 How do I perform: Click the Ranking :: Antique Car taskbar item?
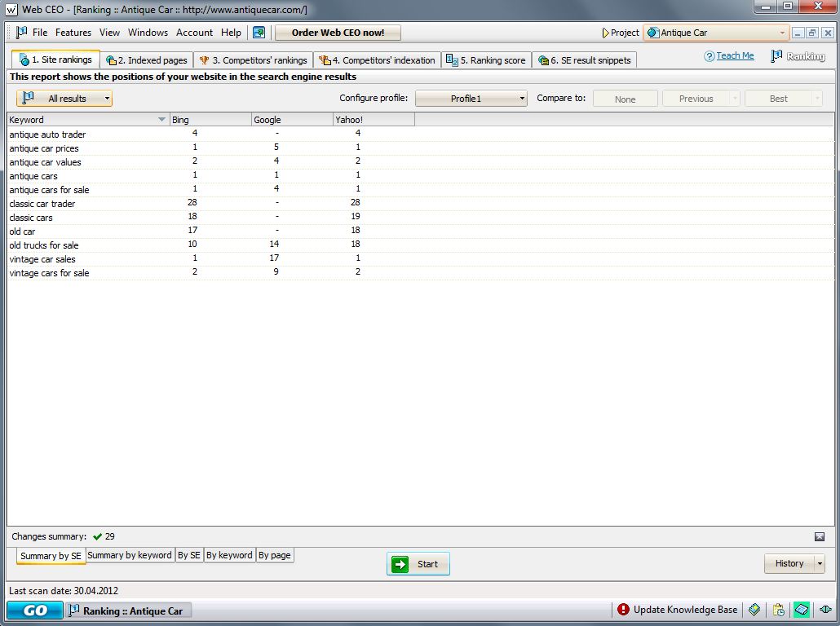[x=127, y=611]
